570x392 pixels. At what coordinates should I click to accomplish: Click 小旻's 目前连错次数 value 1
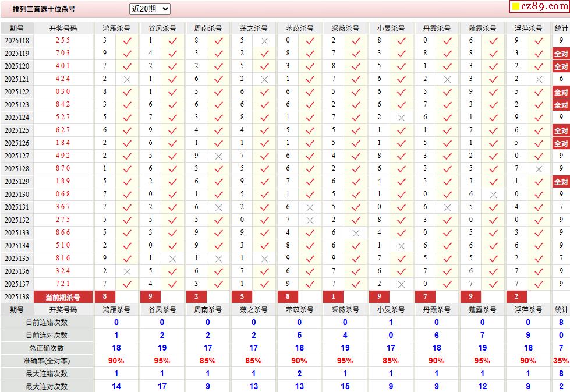click(391, 322)
